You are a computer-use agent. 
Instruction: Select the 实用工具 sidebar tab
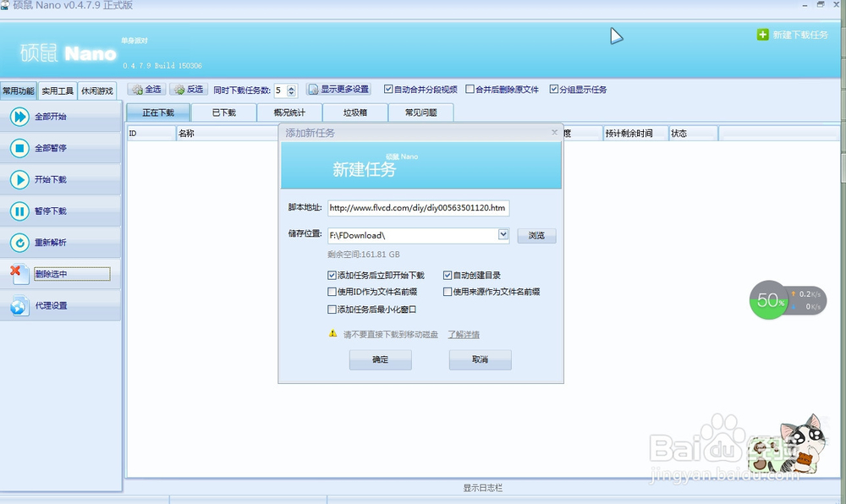coord(58,90)
